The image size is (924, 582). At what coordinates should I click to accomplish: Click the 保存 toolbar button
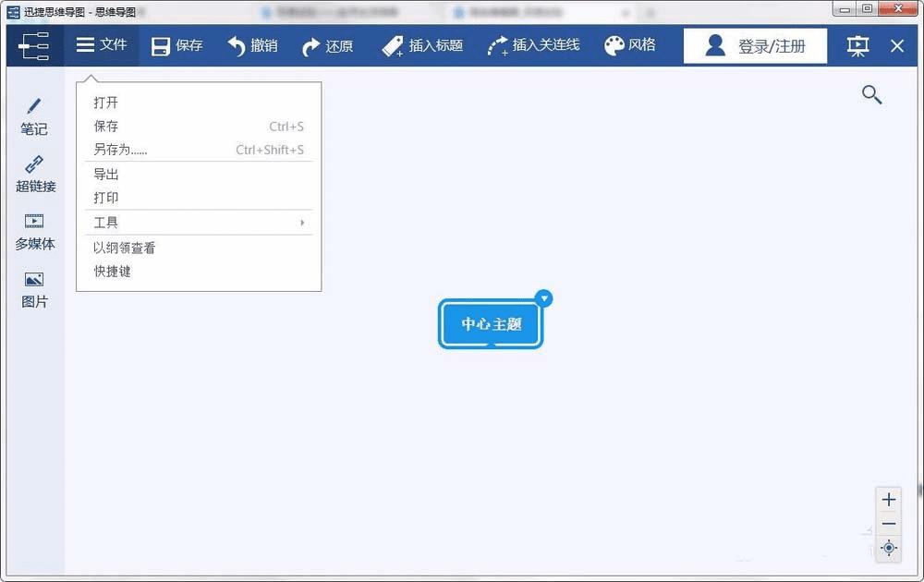pyautogui.click(x=176, y=46)
